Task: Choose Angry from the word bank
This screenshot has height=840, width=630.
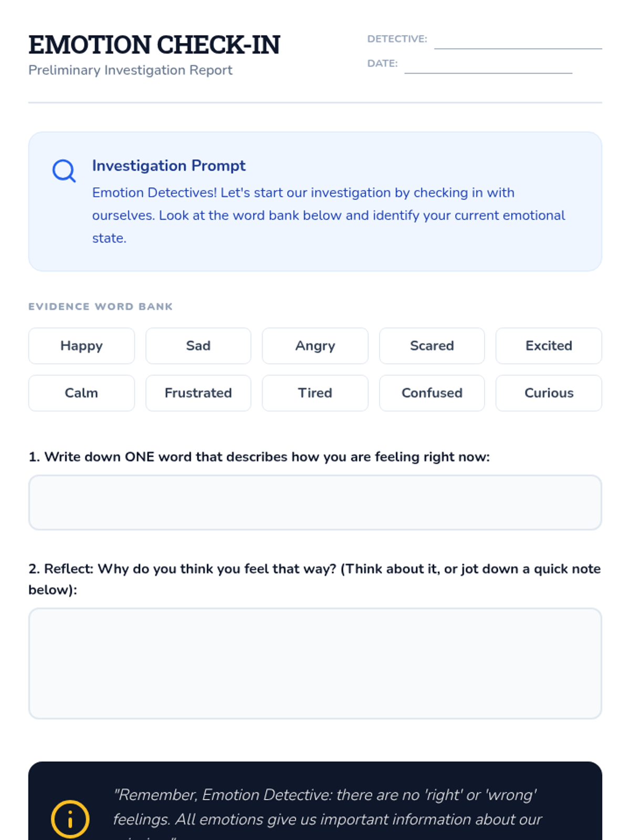Action: [315, 346]
